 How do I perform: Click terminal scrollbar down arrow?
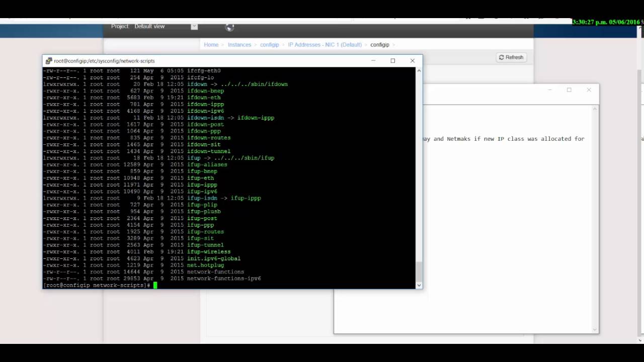click(x=419, y=285)
